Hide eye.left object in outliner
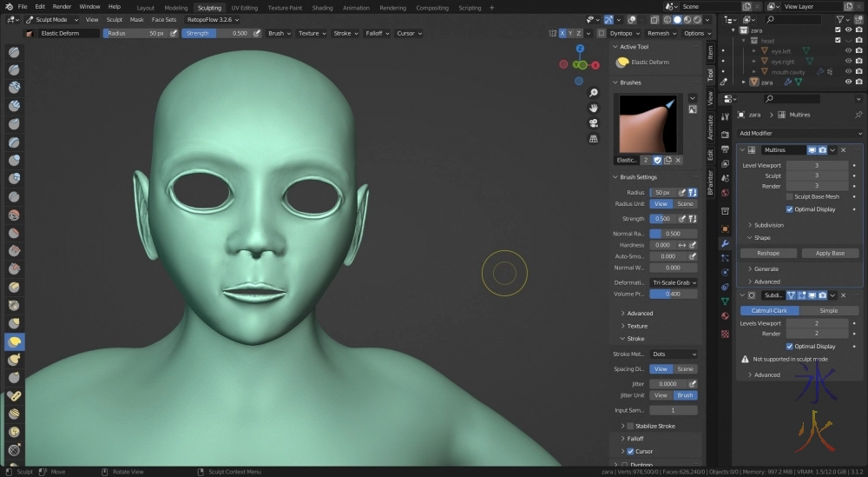Image resolution: width=868 pixels, height=477 pixels. coord(848,51)
